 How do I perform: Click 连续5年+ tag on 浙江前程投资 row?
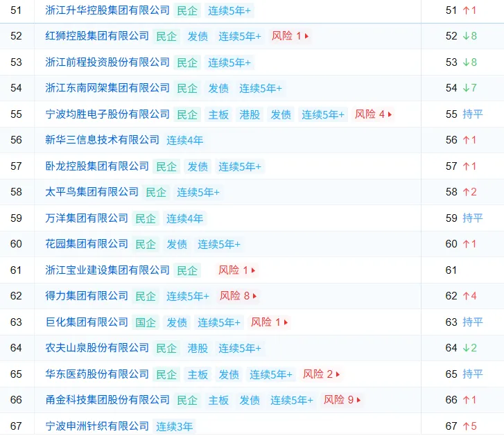[229, 62]
